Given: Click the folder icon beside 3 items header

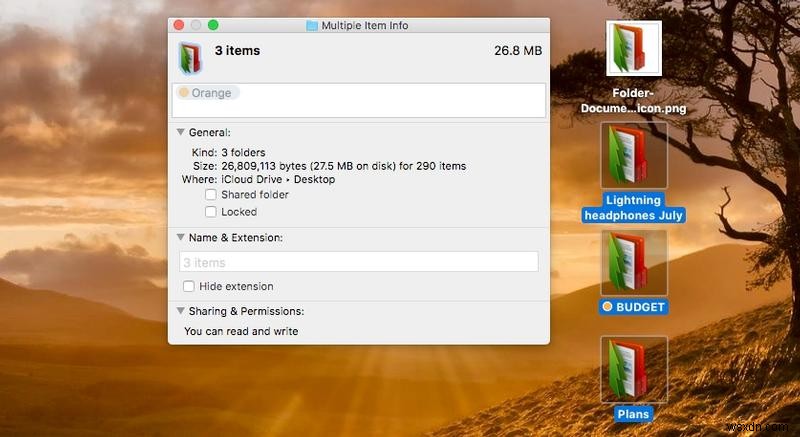Looking at the screenshot, I should pos(190,58).
